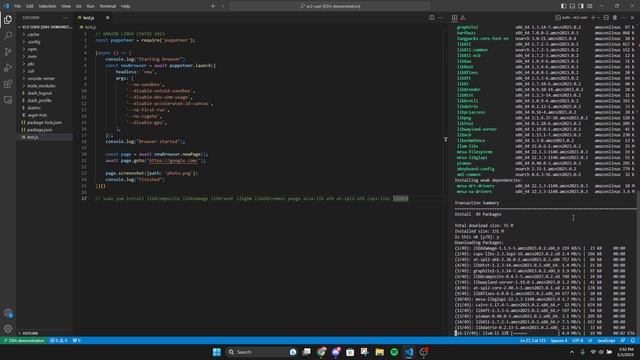The image size is (640, 360).
Task: Click the Spaces indentation in status bar
Action: (x=559, y=340)
